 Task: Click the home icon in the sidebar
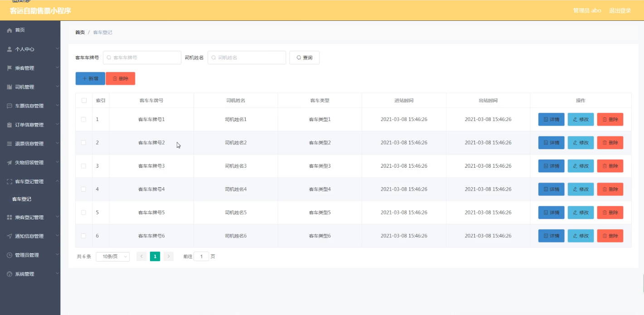(10, 30)
